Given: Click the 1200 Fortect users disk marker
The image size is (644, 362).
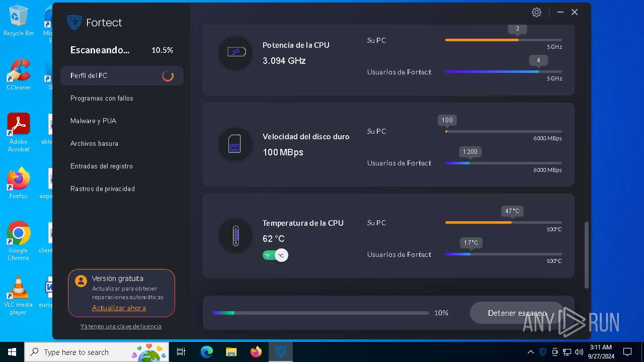Looking at the screenshot, I should pos(470,152).
